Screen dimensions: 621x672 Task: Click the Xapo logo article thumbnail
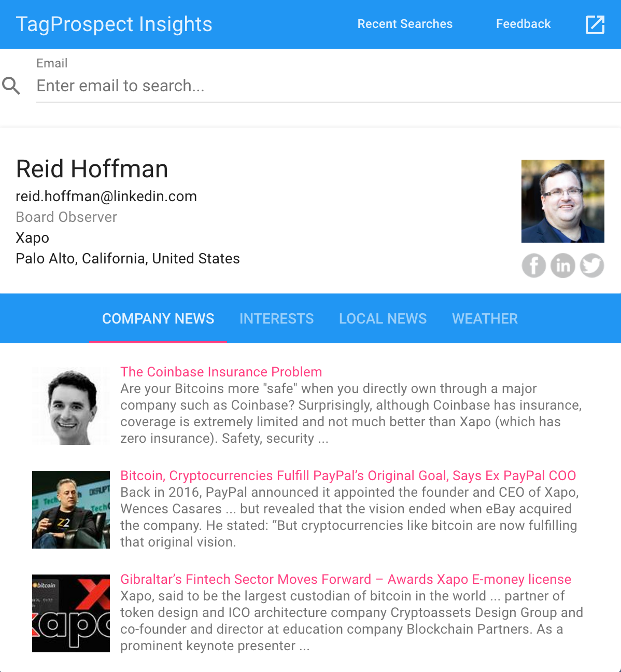pyautogui.click(x=71, y=613)
